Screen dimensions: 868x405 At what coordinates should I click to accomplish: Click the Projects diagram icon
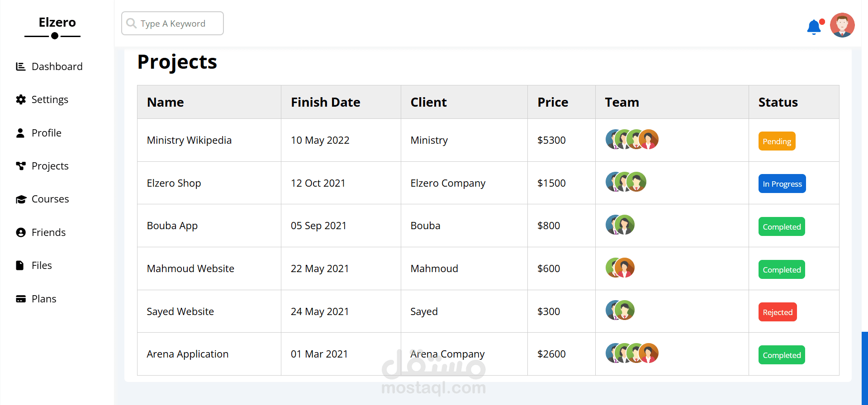21,166
